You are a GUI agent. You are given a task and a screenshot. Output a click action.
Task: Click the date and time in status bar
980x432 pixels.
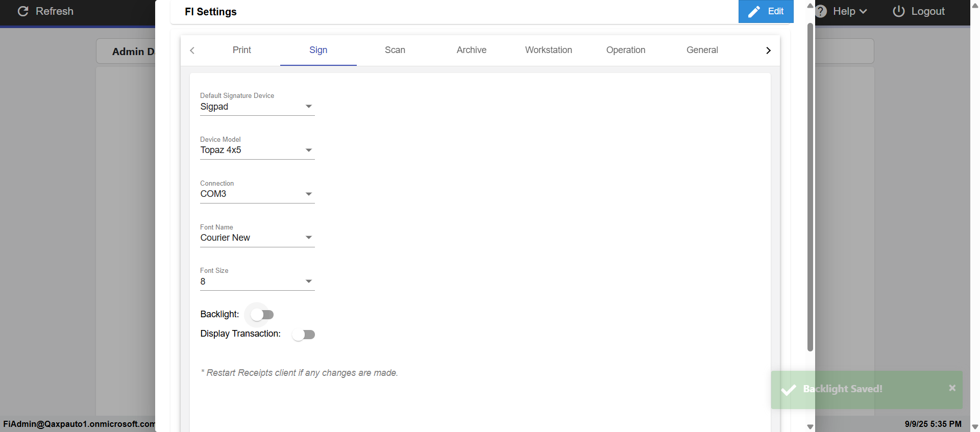pos(933,424)
